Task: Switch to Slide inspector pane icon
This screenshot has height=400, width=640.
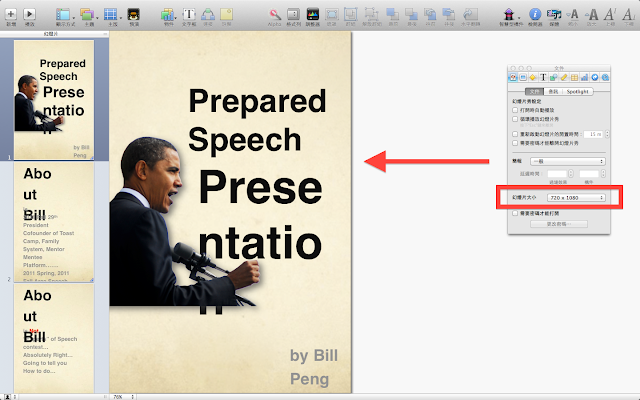Action: (x=523, y=77)
